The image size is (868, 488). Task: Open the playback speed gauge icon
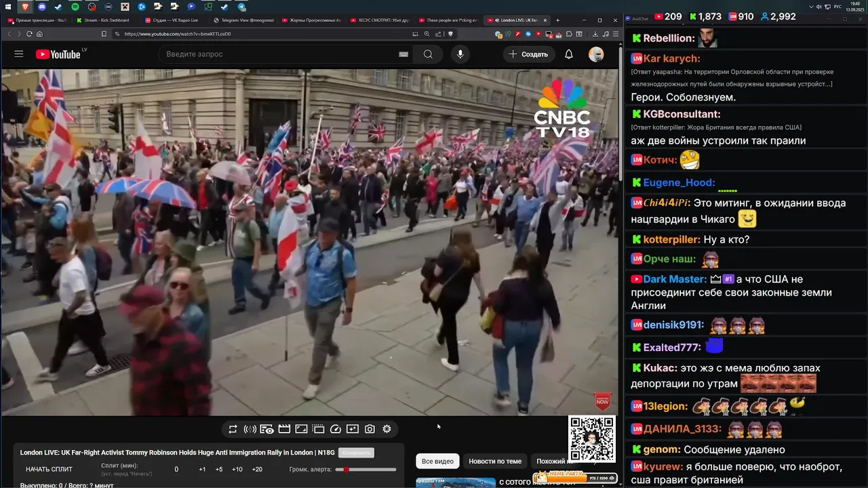(x=336, y=429)
